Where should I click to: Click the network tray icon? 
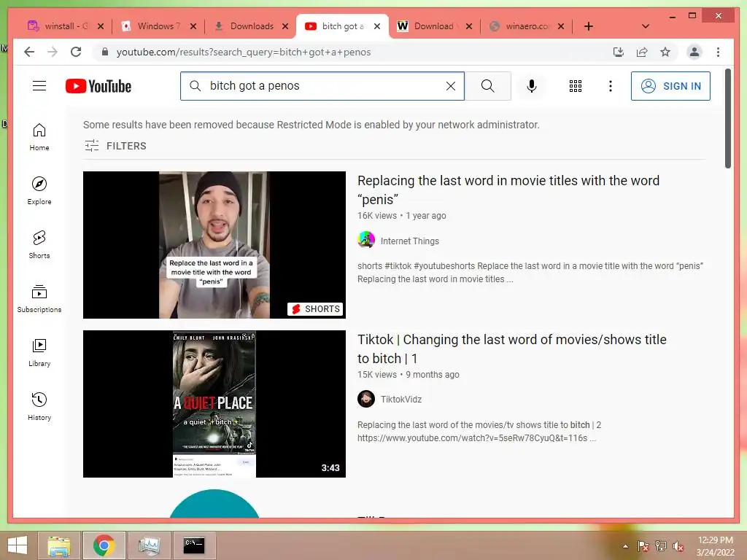click(x=660, y=546)
